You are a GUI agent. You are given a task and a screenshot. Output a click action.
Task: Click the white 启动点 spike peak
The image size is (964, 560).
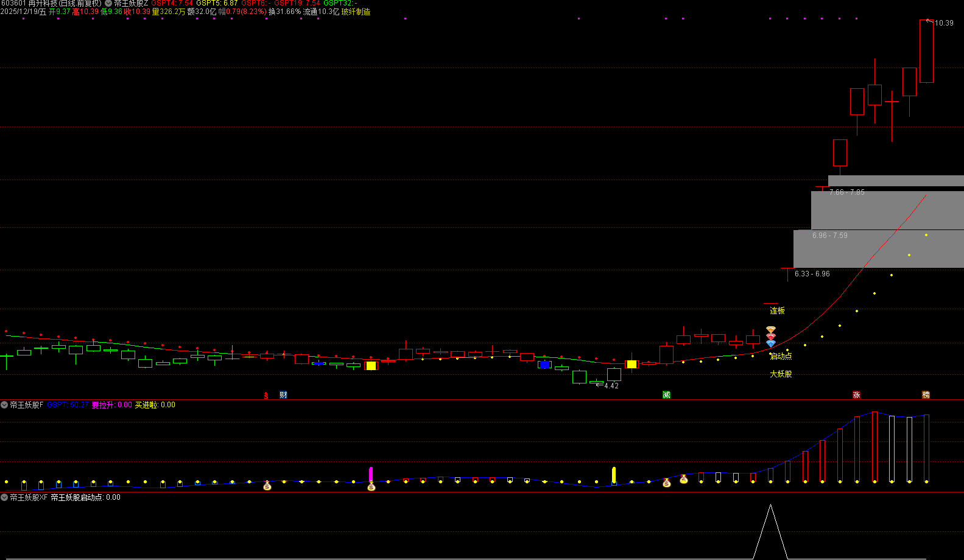coord(770,506)
